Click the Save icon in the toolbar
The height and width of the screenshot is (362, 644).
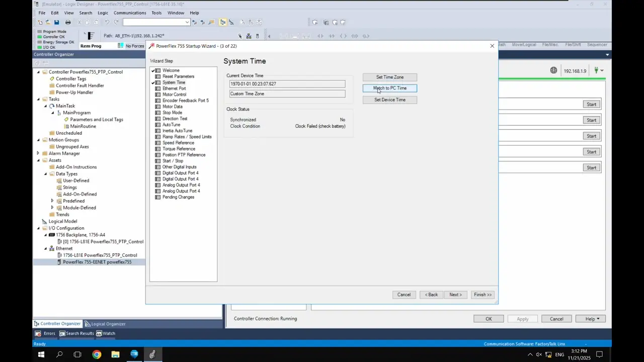(x=56, y=22)
